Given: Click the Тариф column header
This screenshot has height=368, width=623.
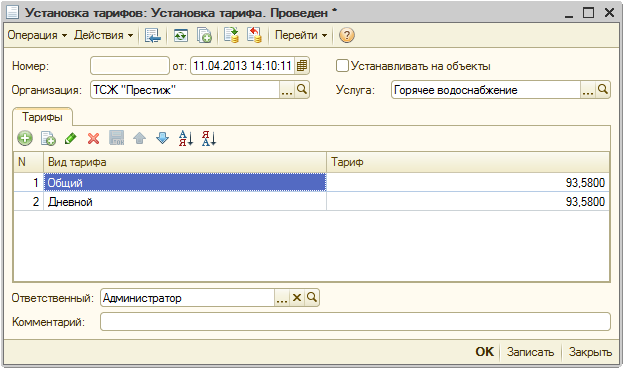Looking at the screenshot, I should 468,162.
